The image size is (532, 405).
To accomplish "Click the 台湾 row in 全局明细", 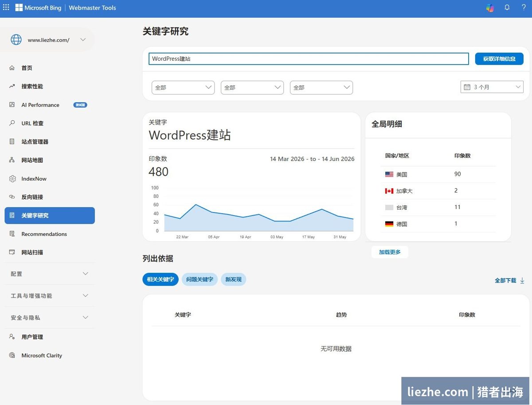I will tap(438, 207).
